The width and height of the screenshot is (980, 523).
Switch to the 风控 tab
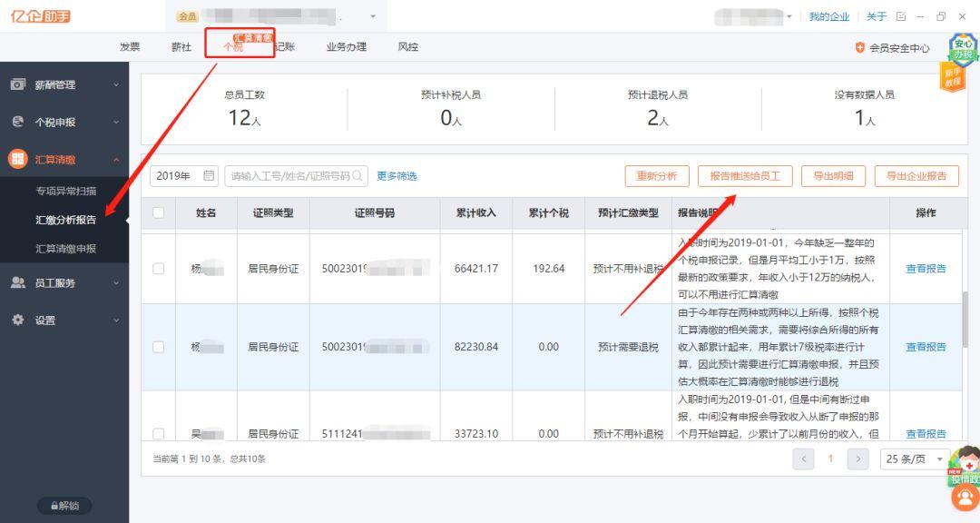tap(407, 47)
